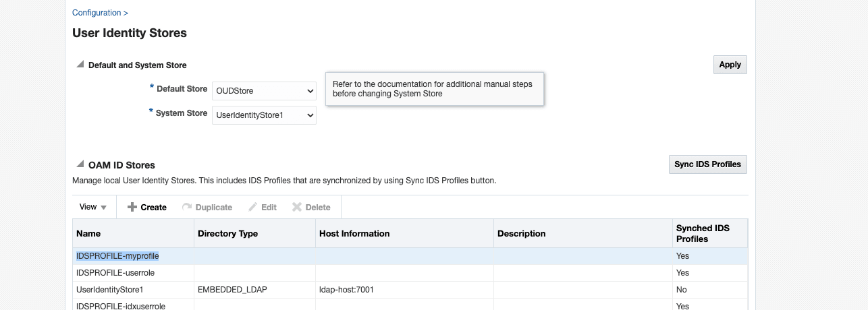Sort by the Name column header
Viewport: 868px width, 310px height.
[88, 234]
